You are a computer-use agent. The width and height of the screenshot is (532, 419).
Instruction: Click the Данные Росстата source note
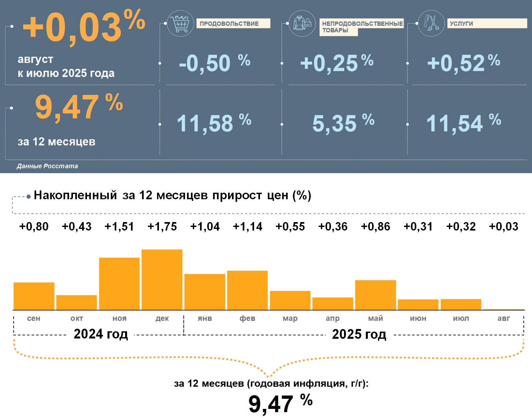click(47, 166)
